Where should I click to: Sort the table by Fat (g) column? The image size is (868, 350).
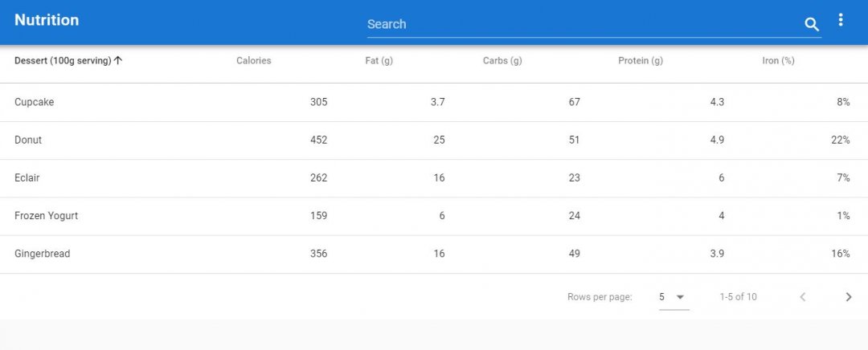click(x=379, y=61)
